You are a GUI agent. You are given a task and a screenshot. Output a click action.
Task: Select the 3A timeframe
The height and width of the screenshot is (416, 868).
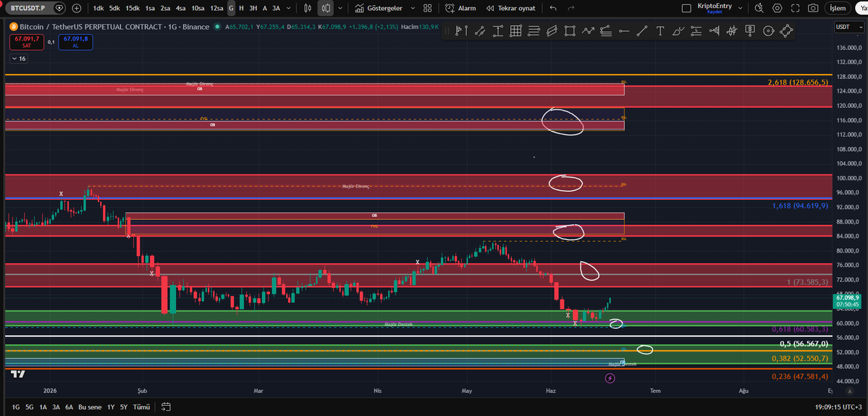(276, 8)
